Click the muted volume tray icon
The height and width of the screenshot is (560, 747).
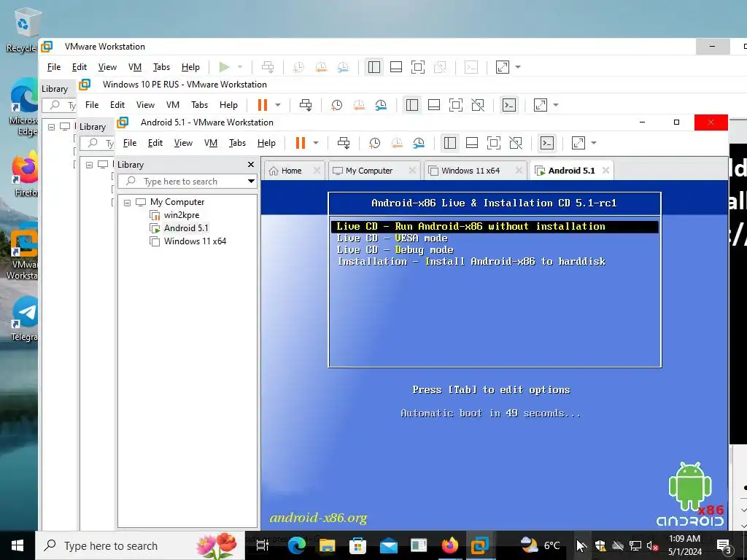pyautogui.click(x=652, y=546)
